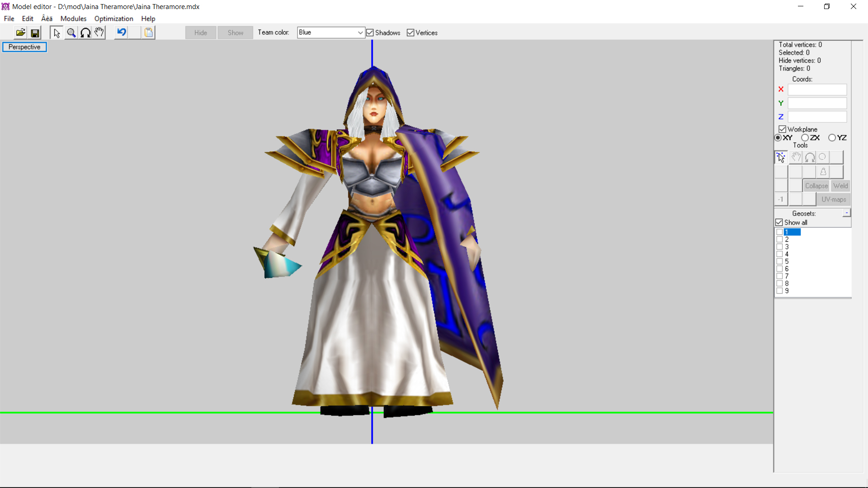Select the circle tool in the Tools panel
Image resolution: width=868 pixels, height=488 pixels.
coord(823,157)
